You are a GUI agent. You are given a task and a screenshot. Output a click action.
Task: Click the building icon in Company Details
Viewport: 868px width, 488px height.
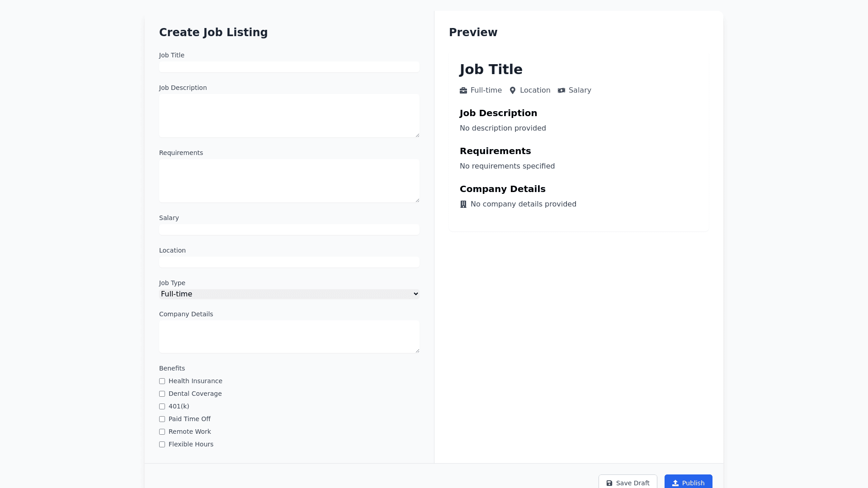click(x=463, y=204)
